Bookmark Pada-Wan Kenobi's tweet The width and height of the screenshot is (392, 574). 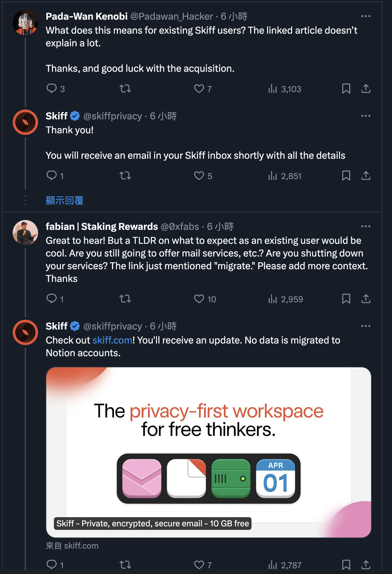pos(346,89)
